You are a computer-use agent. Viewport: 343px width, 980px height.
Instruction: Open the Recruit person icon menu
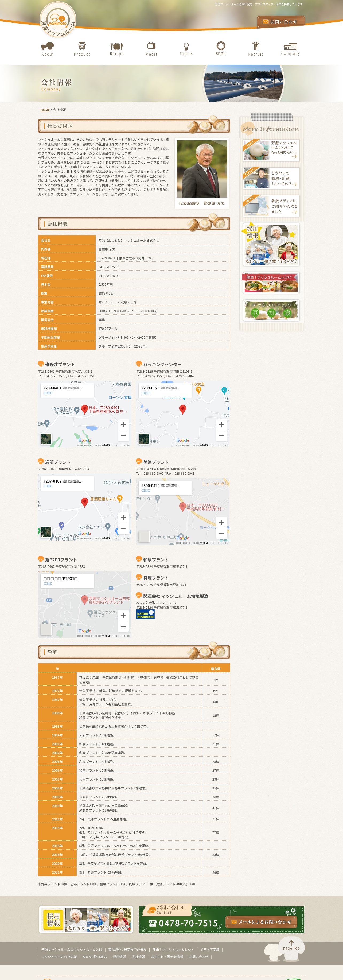pos(256,49)
